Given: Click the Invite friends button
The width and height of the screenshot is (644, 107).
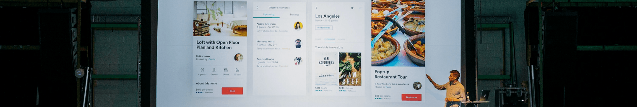Looking at the screenshot, I should pyautogui.click(x=324, y=28).
